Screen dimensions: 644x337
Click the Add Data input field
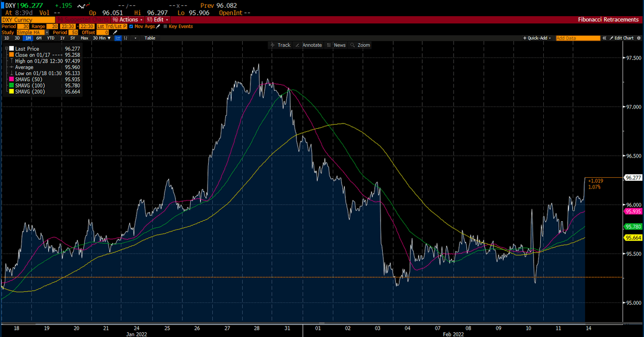[578, 38]
